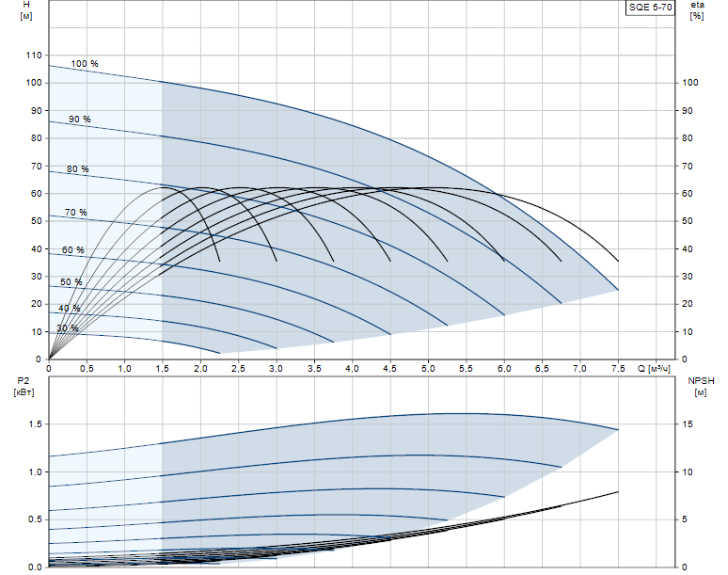Click the 3,0 tick on the Q axis
The width and height of the screenshot is (728, 575).
click(276, 369)
